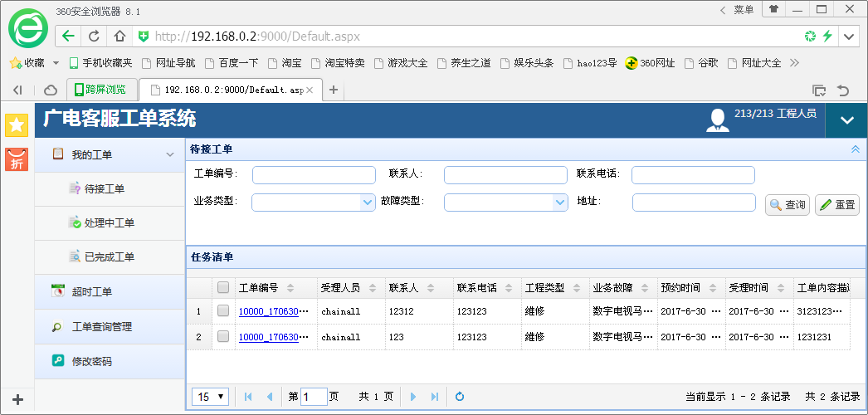Go to the browser home page
Viewport: 868px width, 415px height.
pos(119,37)
